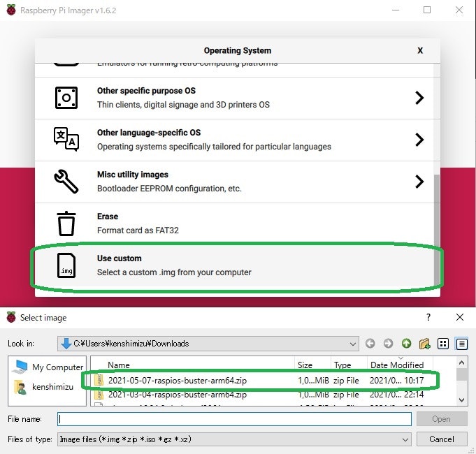Sort files by Name column header
The height and width of the screenshot is (454, 476).
tap(192, 365)
